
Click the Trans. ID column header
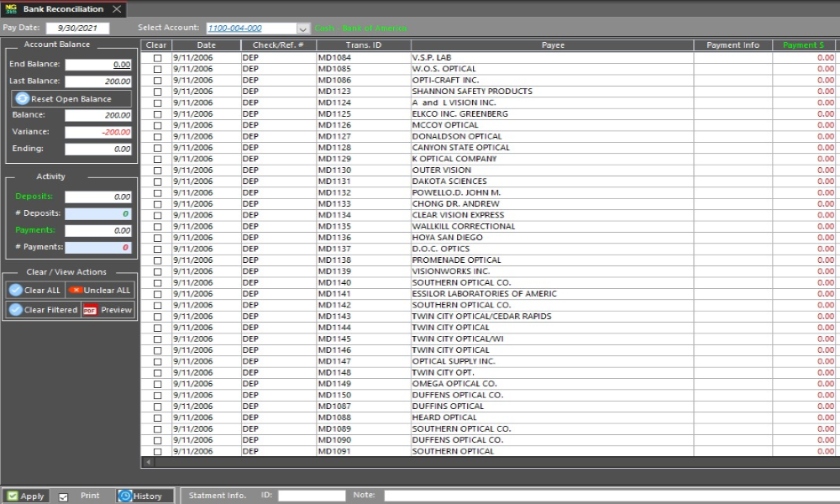click(x=363, y=45)
